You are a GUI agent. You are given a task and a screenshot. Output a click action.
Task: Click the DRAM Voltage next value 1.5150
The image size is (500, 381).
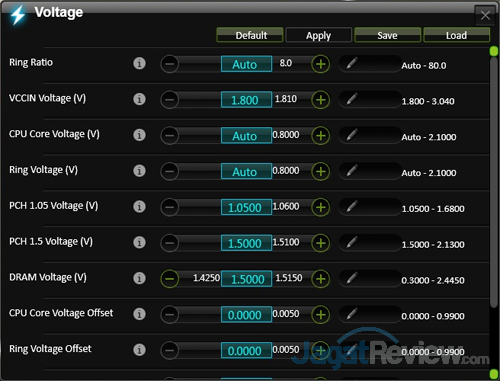[x=289, y=278]
